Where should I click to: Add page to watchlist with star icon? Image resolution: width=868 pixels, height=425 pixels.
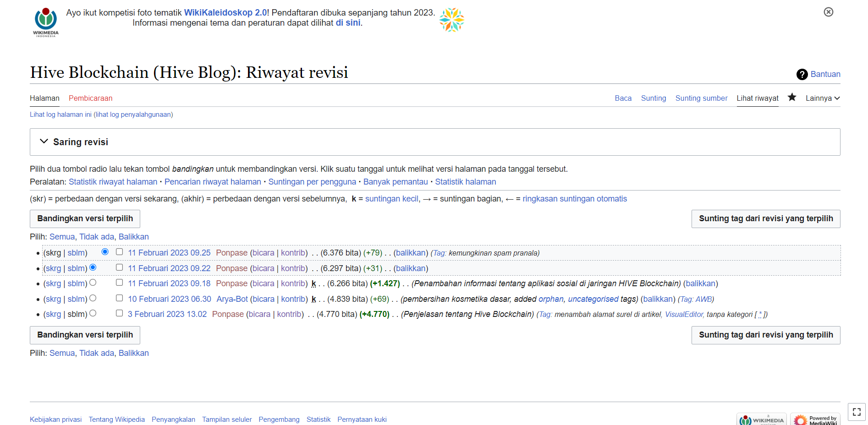[792, 97]
